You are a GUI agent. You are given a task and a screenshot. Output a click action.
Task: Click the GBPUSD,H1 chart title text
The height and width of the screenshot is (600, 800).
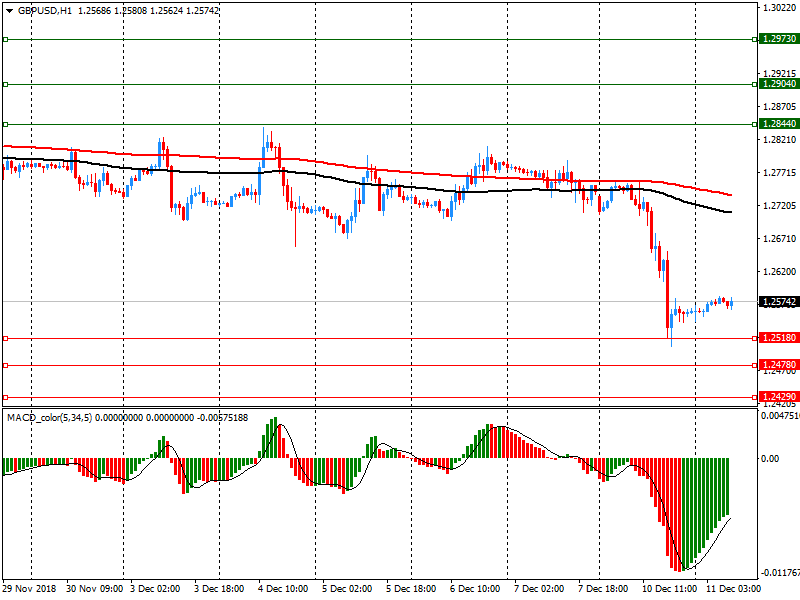point(43,10)
